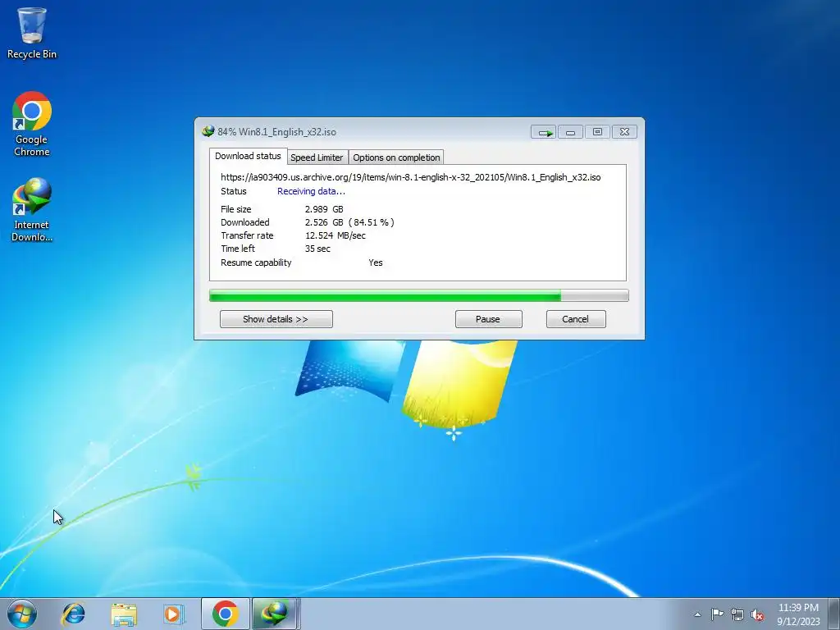Open the Action Center flag icon
The width and height of the screenshot is (840, 630).
[717, 614]
